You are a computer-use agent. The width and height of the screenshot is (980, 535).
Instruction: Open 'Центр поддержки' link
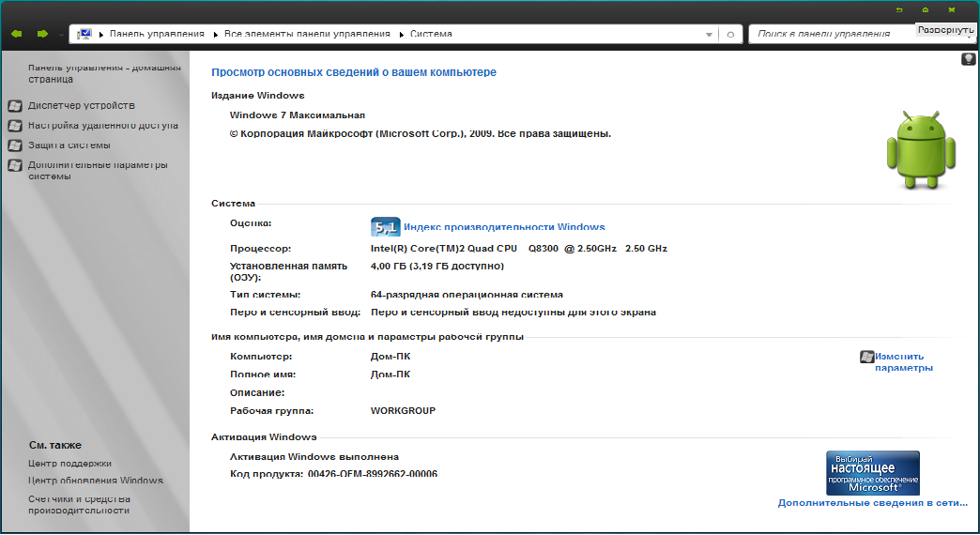click(x=69, y=464)
